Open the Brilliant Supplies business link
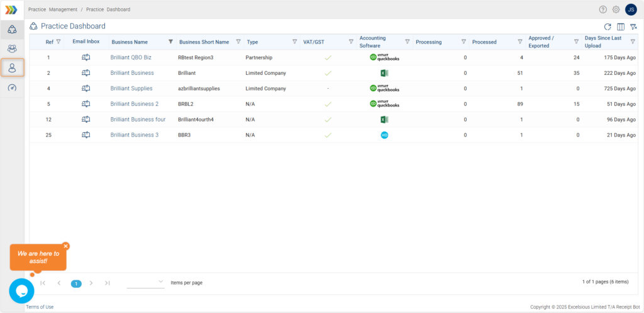Image resolution: width=644 pixels, height=313 pixels. (x=131, y=88)
